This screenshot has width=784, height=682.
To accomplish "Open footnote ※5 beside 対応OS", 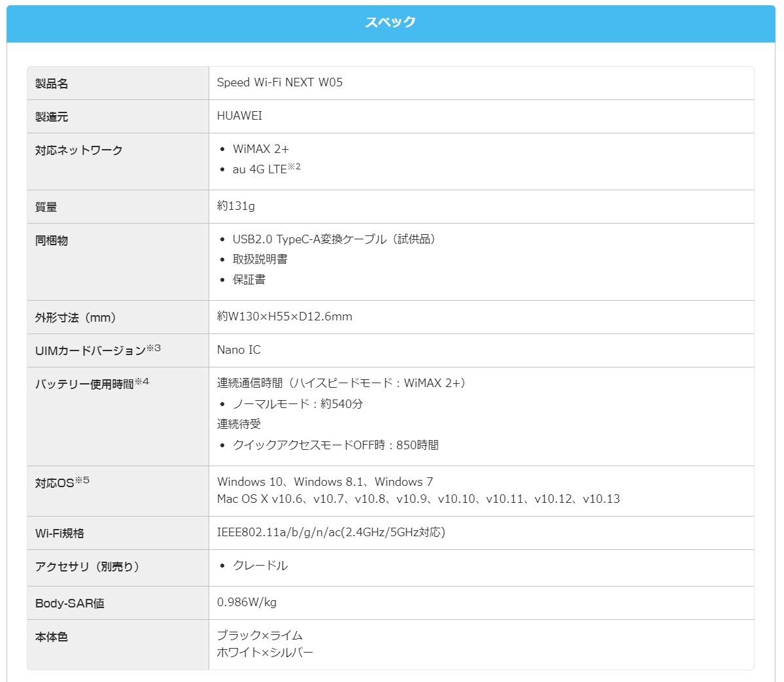I will pyautogui.click(x=82, y=480).
